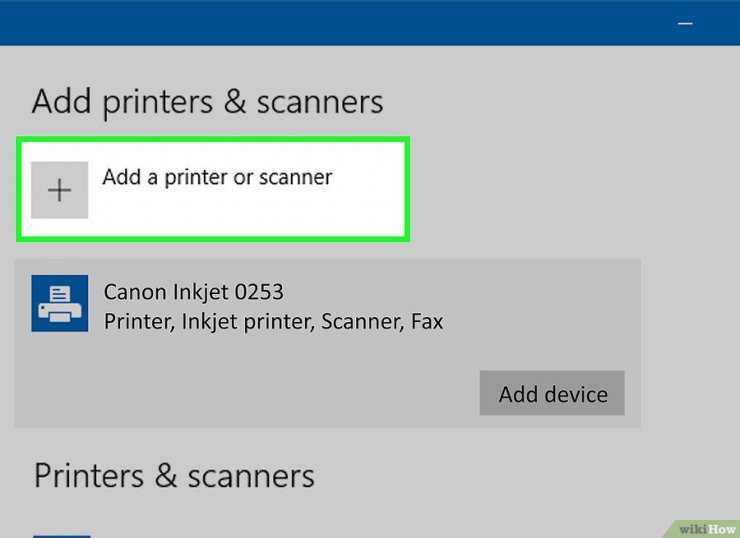This screenshot has height=538, width=740.
Task: Click the word "Canon" in the device title
Action: [134, 292]
